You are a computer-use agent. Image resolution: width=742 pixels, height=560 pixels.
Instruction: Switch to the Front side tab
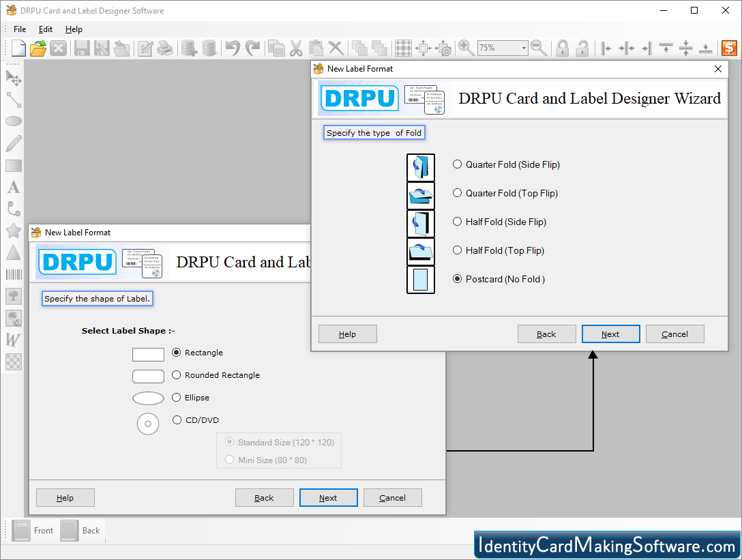click(33, 531)
